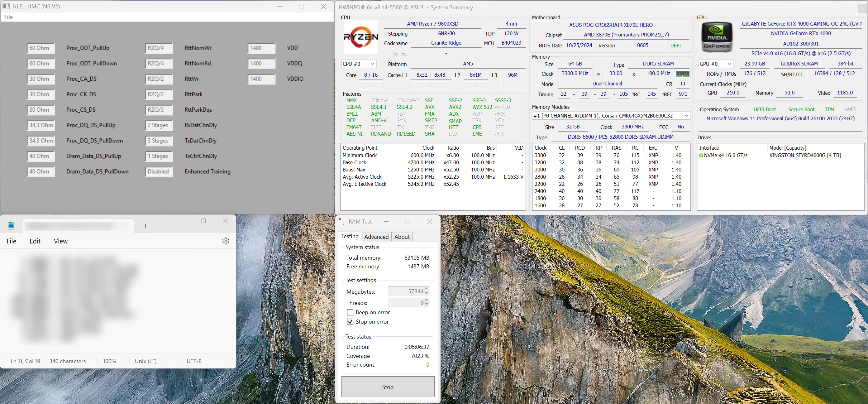
Task: Click the 100% zoom level in Notepad
Action: (x=109, y=361)
